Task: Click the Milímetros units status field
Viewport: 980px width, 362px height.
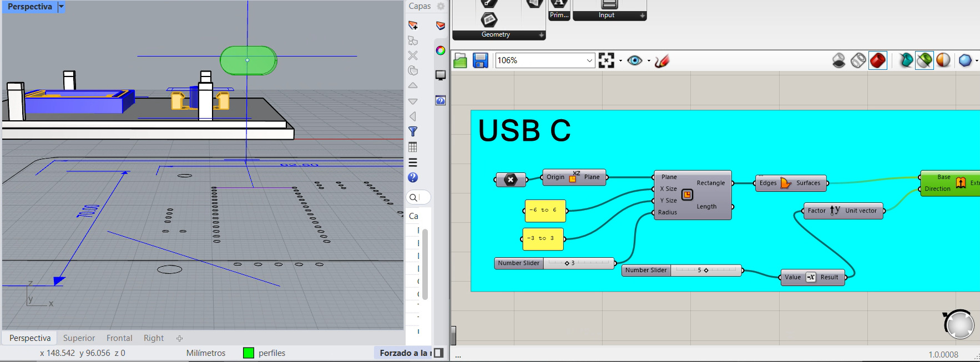Action: tap(206, 353)
